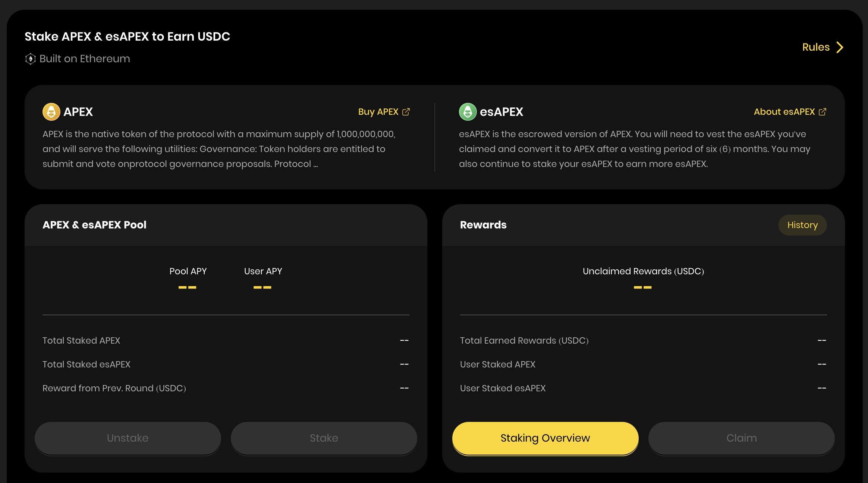Click the green esAPEX token icon
The height and width of the screenshot is (483, 868).
pyautogui.click(x=468, y=112)
